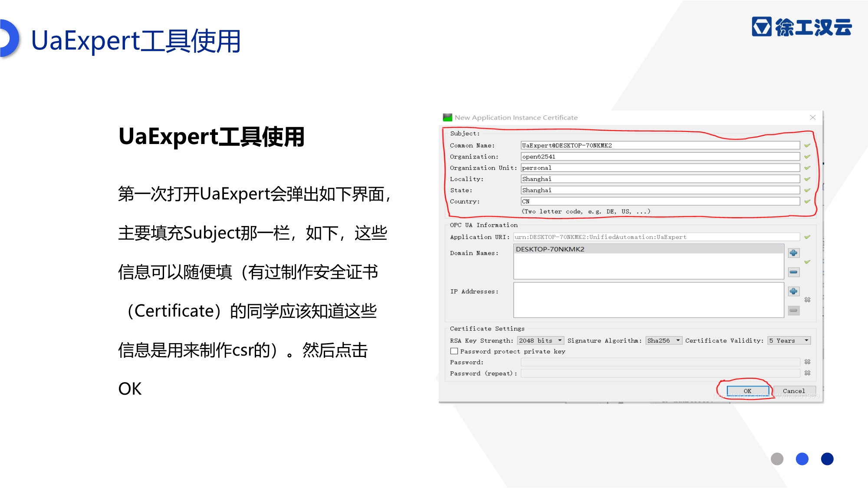Click the 'Subject:' group label
The height and width of the screenshot is (488, 868).
465,134
